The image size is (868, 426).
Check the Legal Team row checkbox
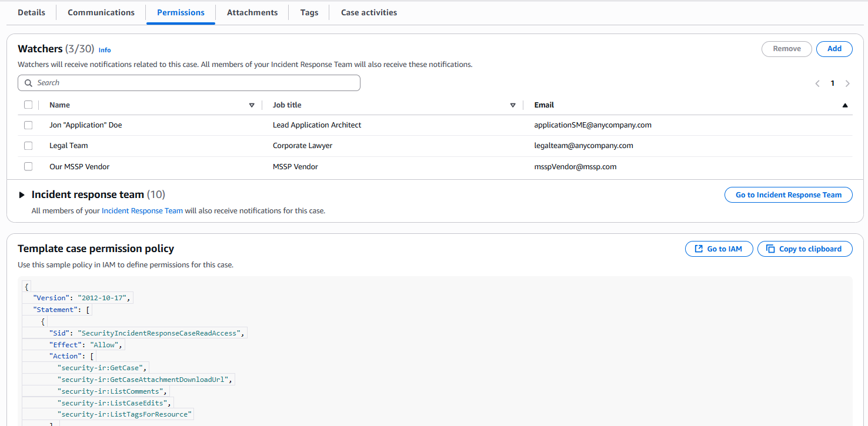[x=28, y=146]
